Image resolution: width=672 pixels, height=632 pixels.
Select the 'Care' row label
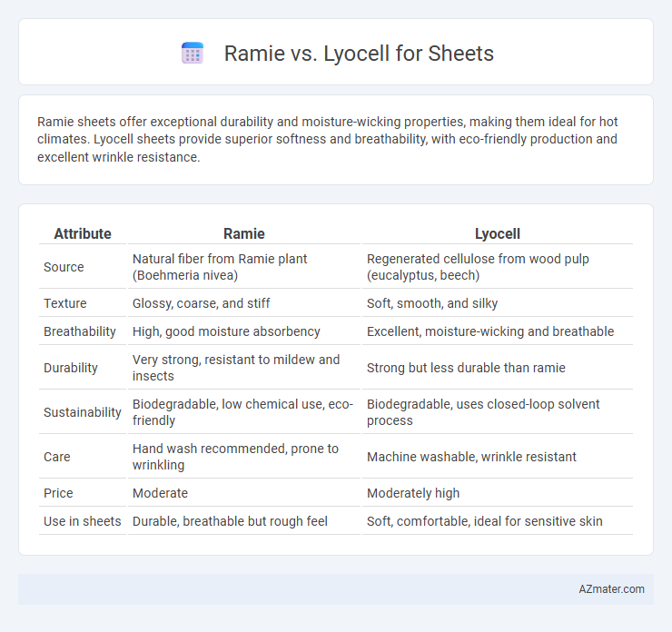coord(57,457)
